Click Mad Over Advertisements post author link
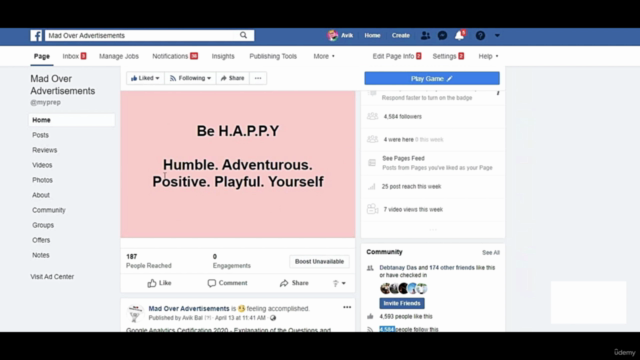The height and width of the screenshot is (360, 640). pyautogui.click(x=189, y=309)
